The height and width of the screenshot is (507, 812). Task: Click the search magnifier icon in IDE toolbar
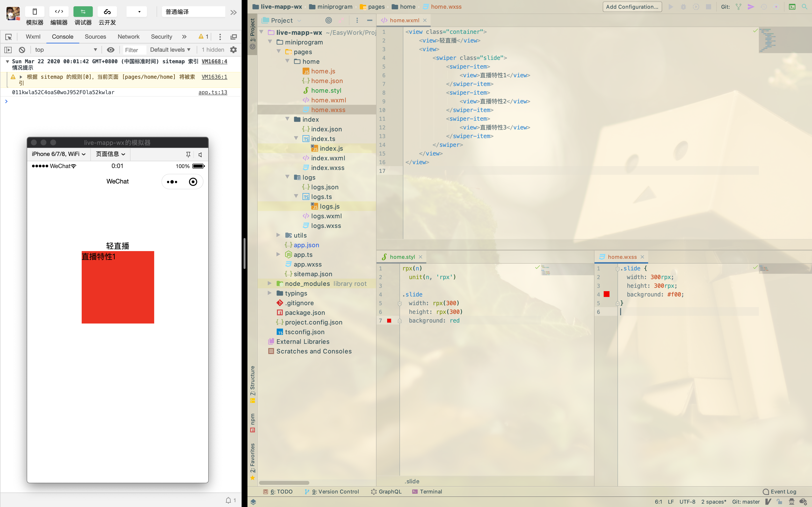click(x=804, y=7)
